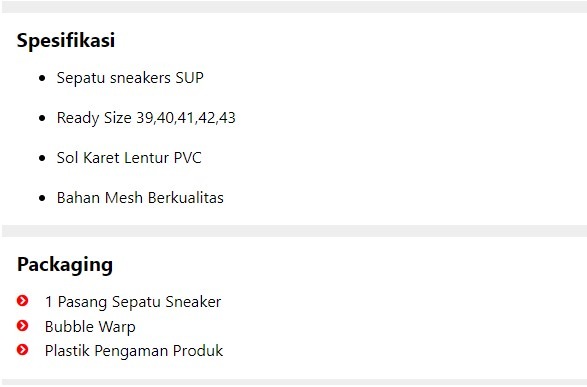Click the gray divider above Spesifikasi heading
The height and width of the screenshot is (387, 587).
point(294,7)
